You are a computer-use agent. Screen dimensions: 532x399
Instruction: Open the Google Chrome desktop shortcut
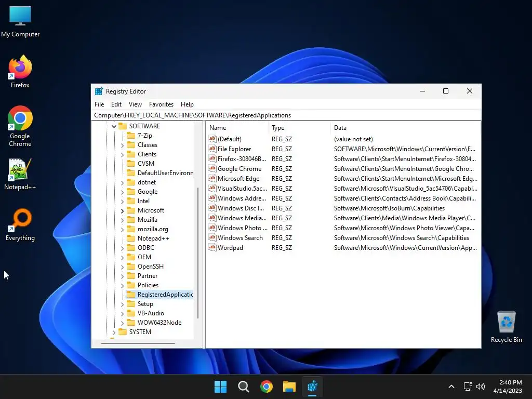pos(20,126)
